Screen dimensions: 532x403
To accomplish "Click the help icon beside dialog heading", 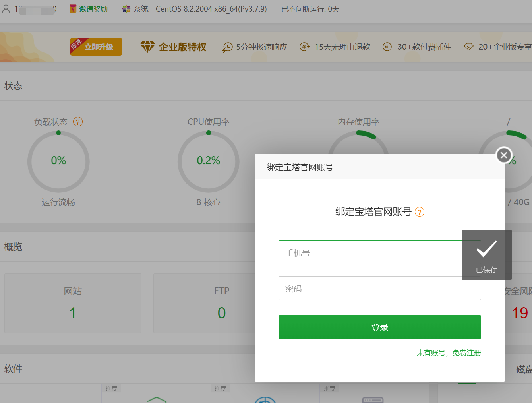I will click(x=420, y=212).
